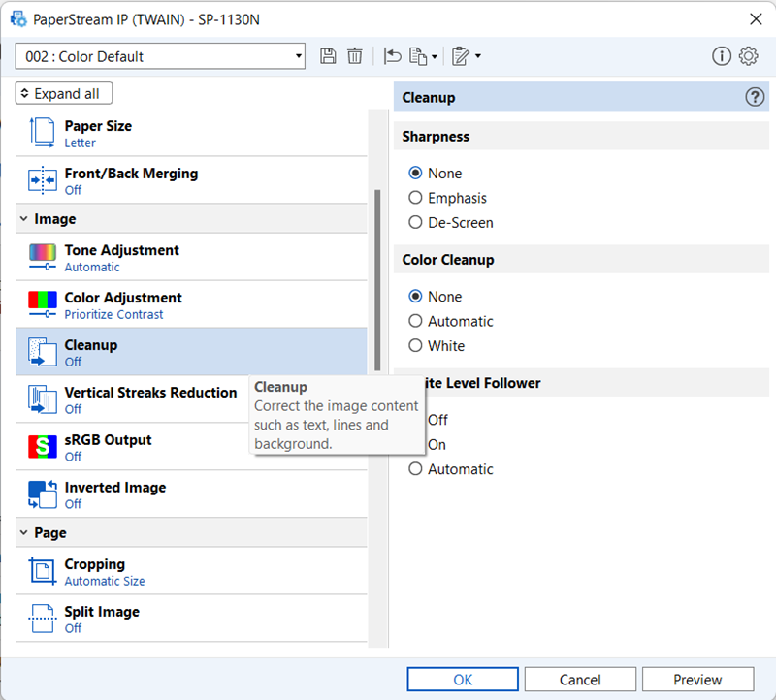776x700 pixels.
Task: Select the sRGB Output setting icon
Action: pyautogui.click(x=42, y=447)
